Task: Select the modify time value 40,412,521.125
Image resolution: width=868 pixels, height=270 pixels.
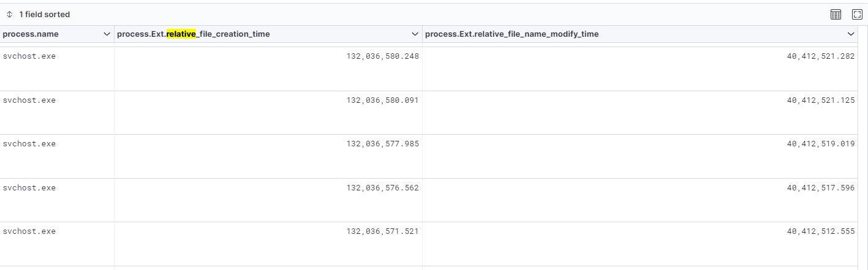Action: tap(820, 100)
